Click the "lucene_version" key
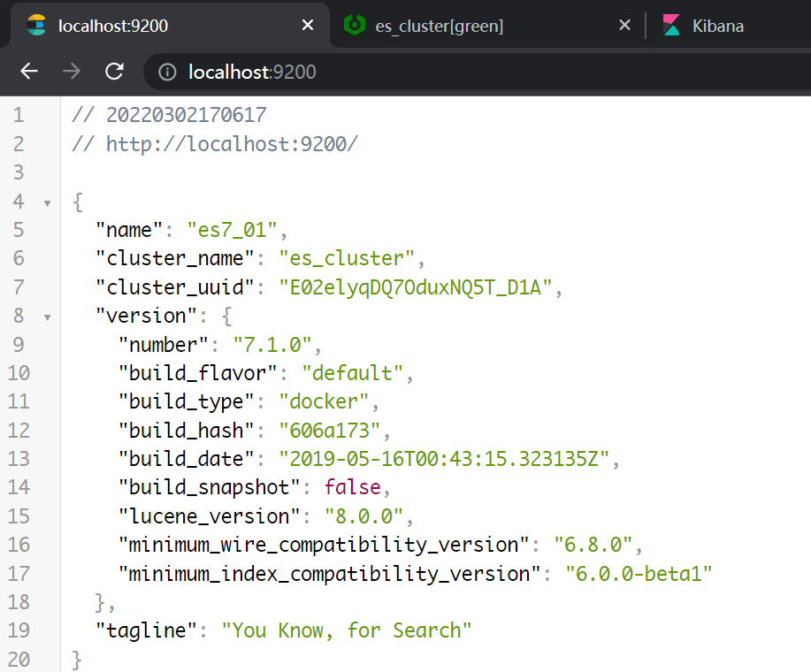The image size is (811, 672). click(210, 515)
